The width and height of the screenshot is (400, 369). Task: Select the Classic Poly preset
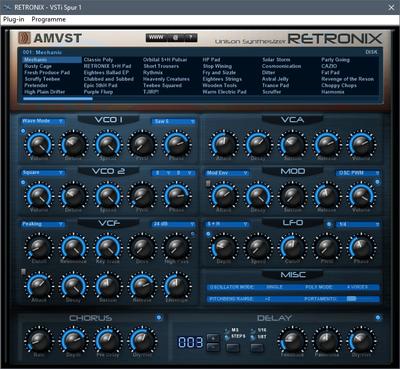[98, 60]
